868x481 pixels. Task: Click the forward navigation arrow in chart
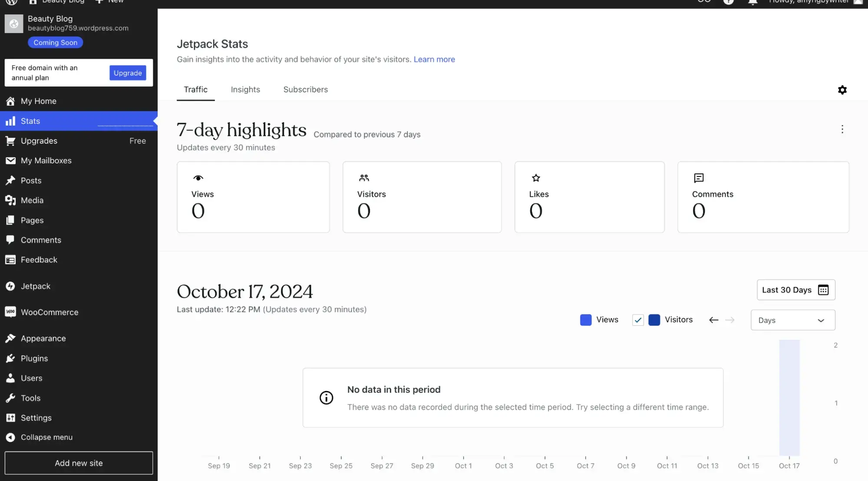click(729, 319)
